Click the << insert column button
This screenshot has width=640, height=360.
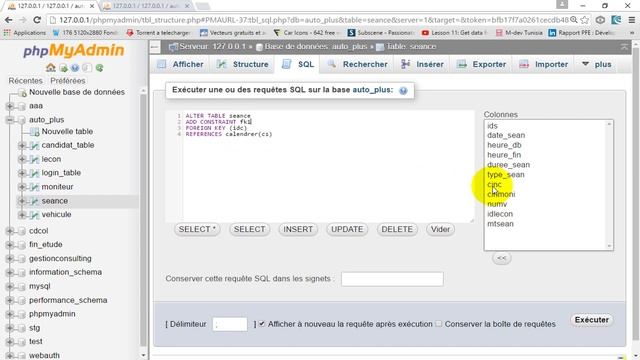(501, 258)
